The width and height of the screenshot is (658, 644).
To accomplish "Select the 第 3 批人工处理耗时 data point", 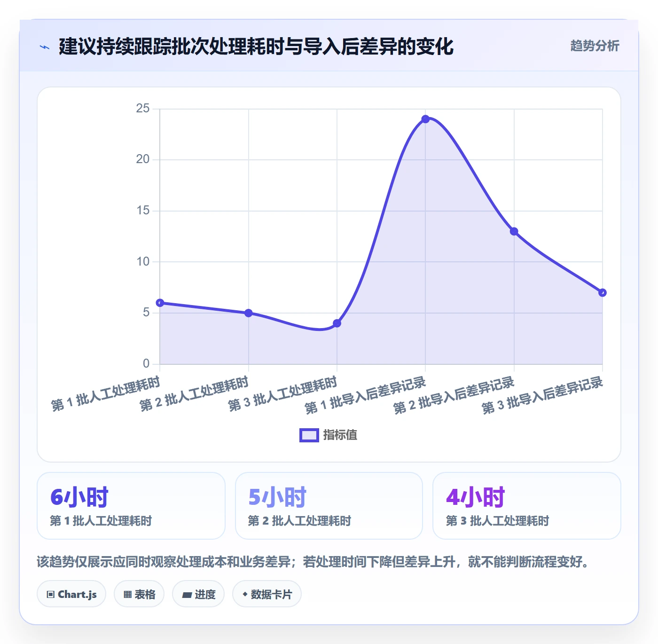I will (x=337, y=323).
